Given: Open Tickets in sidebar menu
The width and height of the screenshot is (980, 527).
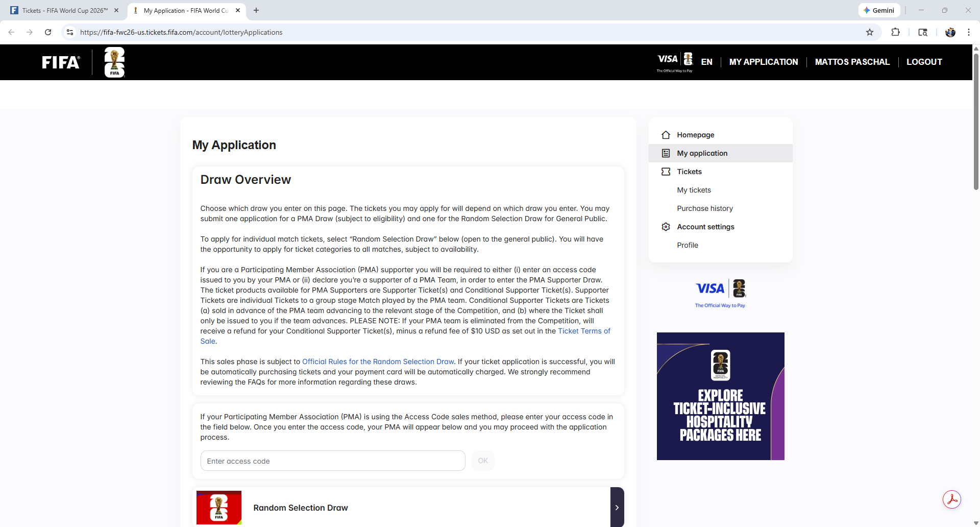Looking at the screenshot, I should [720, 172].
